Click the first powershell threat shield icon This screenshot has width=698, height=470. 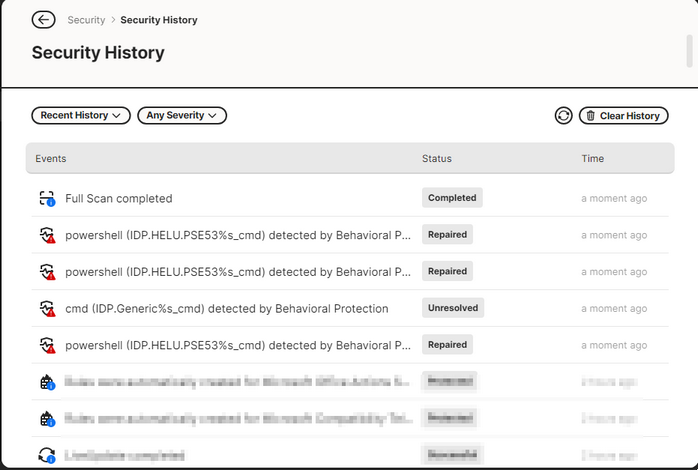(46, 236)
